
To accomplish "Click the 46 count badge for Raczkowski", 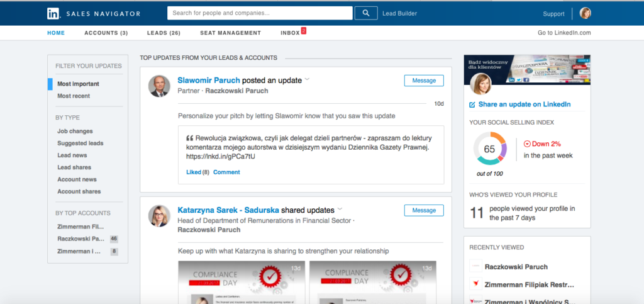I will click(114, 239).
